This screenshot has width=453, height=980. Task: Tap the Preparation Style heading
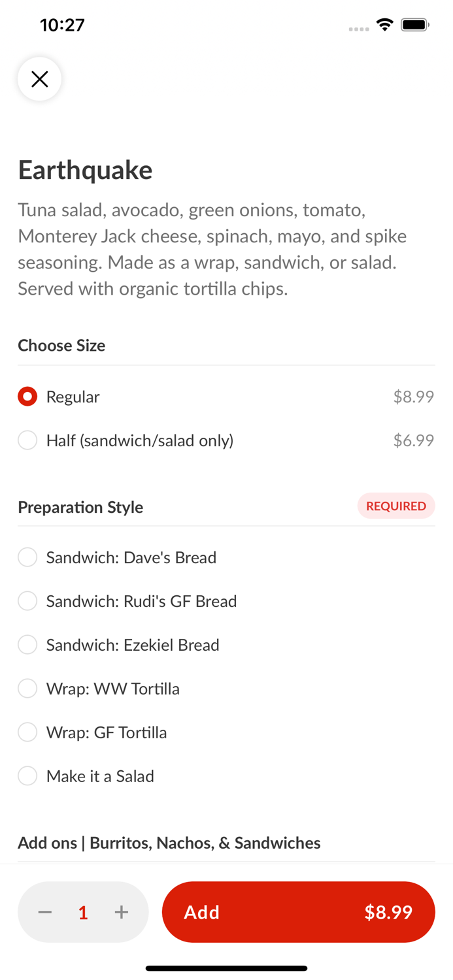click(x=80, y=507)
